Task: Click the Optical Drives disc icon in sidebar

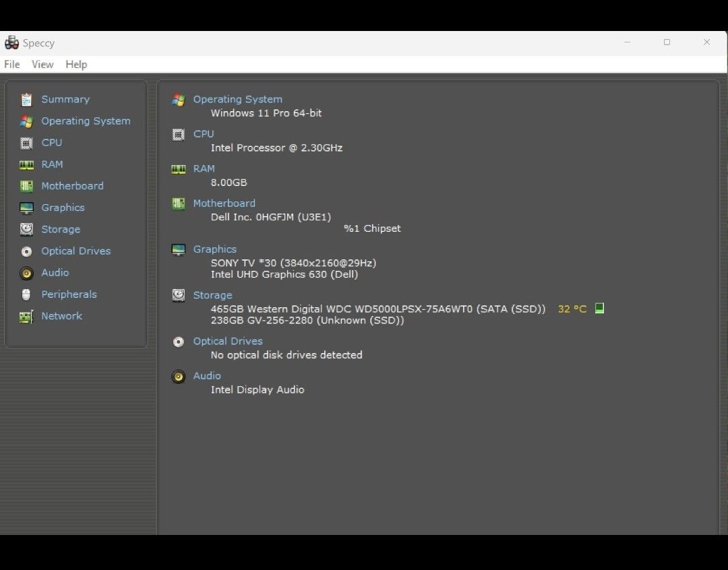Action: pyautogui.click(x=26, y=251)
